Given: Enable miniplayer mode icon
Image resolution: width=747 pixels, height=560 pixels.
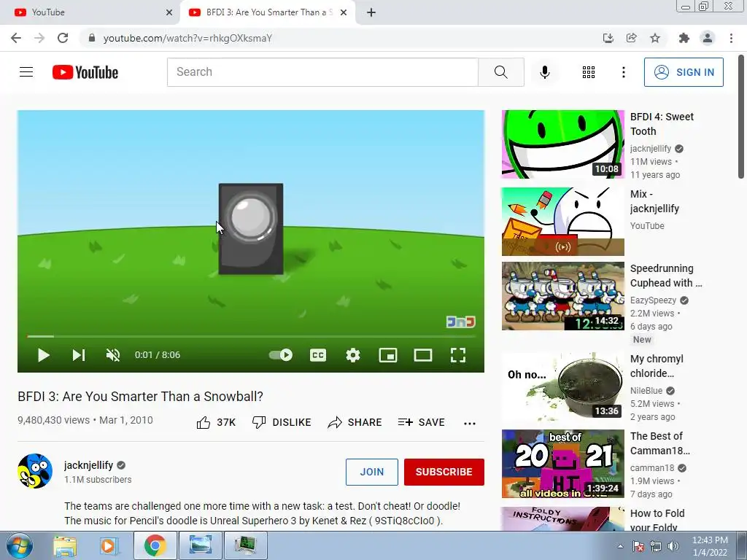Looking at the screenshot, I should pyautogui.click(x=388, y=355).
